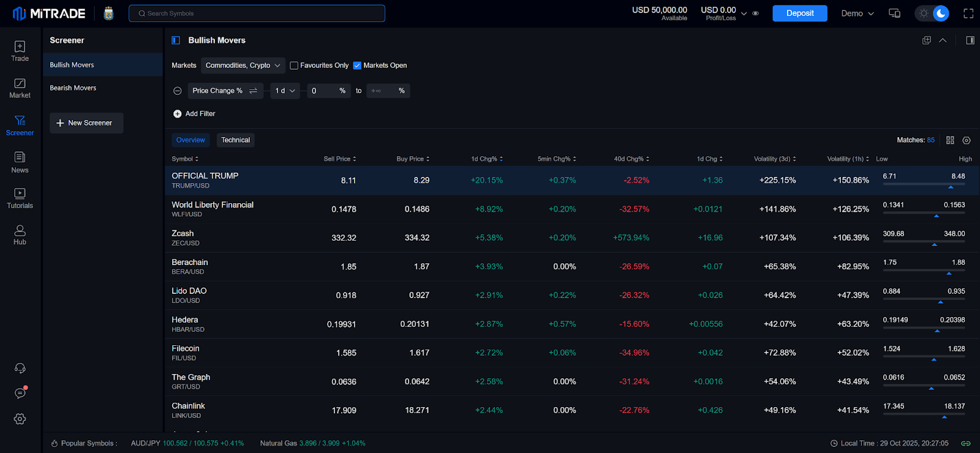Screen dimensions: 980x453
Task: Toggle the light/dark theme switch
Action: 932,13
